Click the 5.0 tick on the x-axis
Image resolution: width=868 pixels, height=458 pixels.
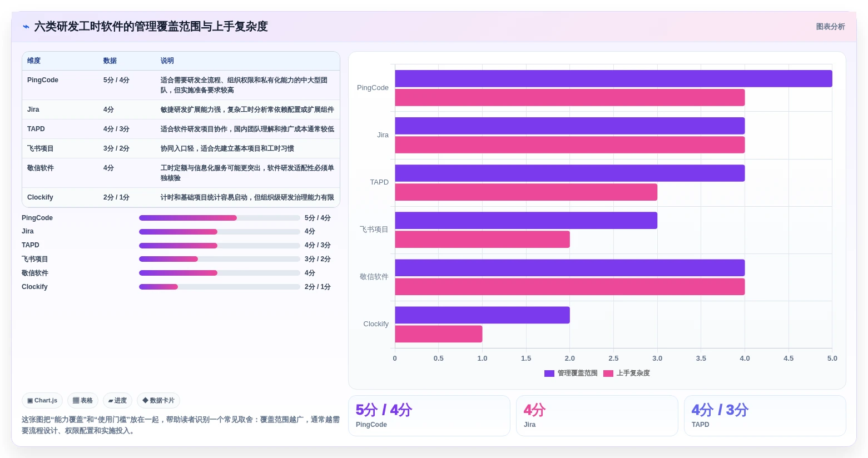click(832, 359)
